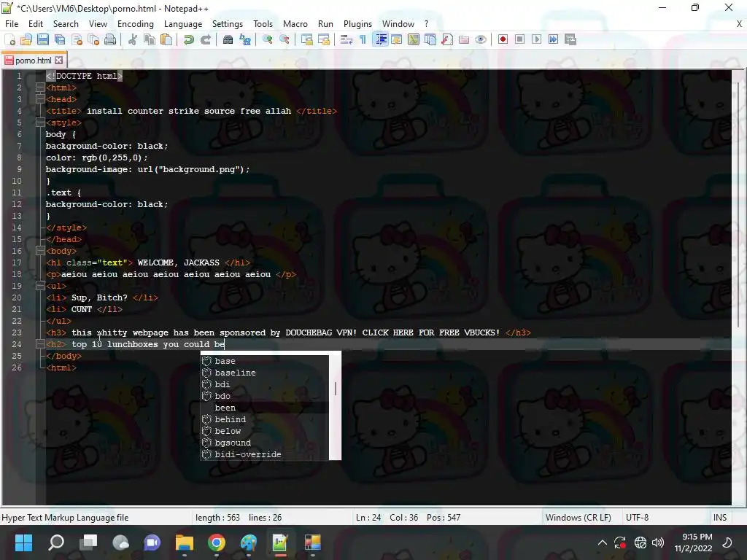Collapse the h2 fold on line 24
The width and height of the screenshot is (747, 560).
tap(40, 344)
